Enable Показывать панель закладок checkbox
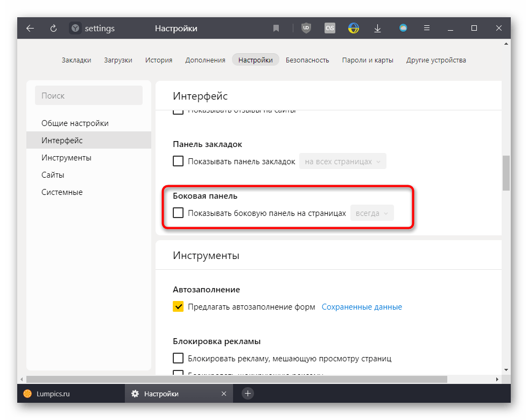 click(x=178, y=161)
